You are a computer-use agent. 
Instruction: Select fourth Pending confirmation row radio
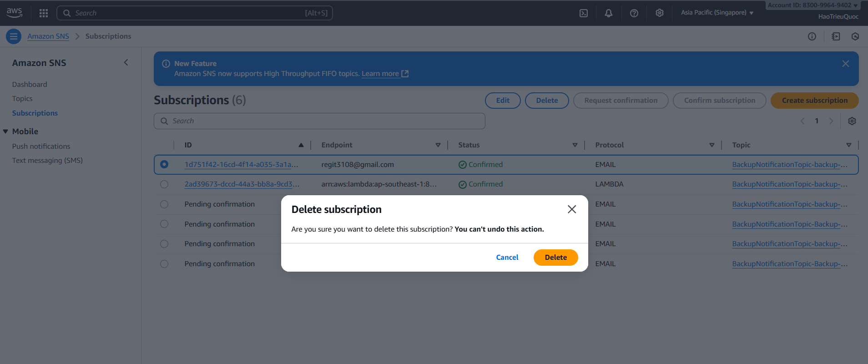tap(164, 264)
